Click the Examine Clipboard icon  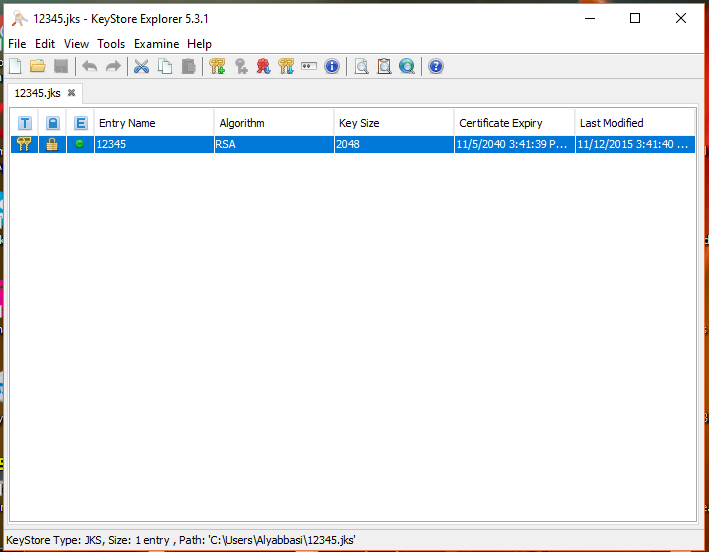384,66
